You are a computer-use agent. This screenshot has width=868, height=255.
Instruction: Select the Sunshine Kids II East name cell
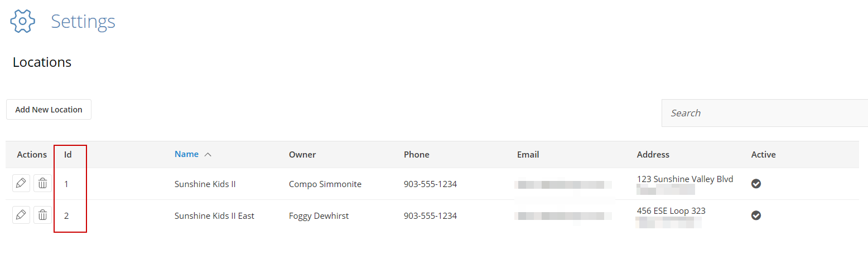tap(214, 215)
